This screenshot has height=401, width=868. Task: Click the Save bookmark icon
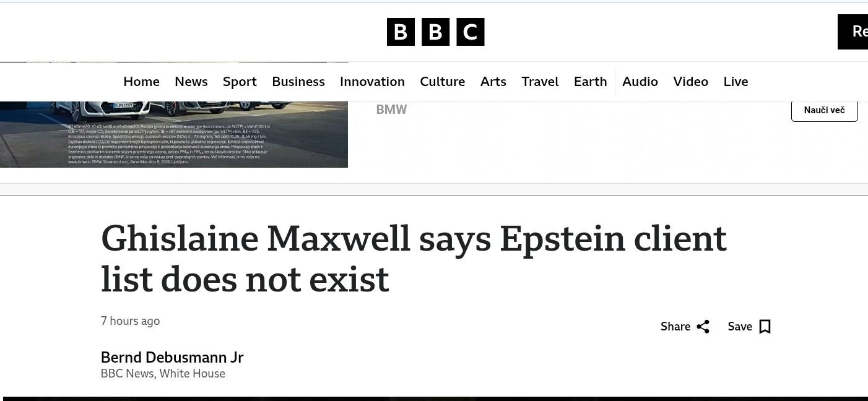(765, 327)
